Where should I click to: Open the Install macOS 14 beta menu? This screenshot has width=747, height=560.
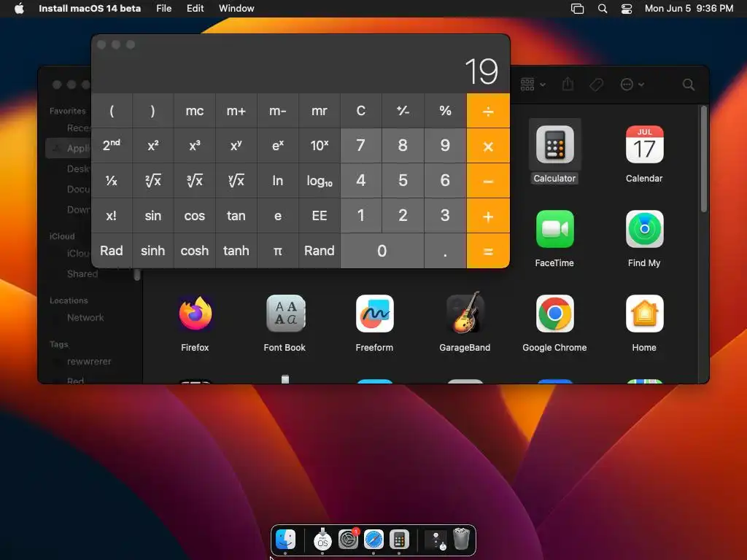[x=90, y=8]
